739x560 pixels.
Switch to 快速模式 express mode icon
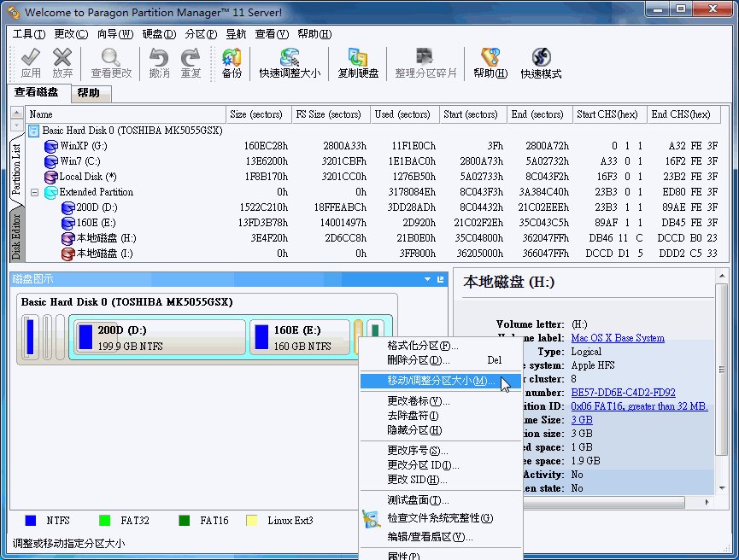coord(541,57)
